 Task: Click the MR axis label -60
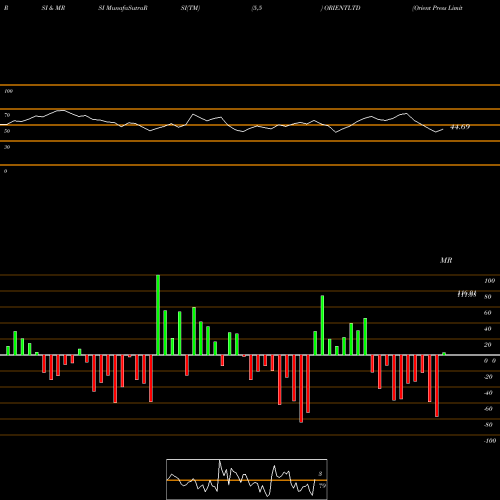(x=488, y=409)
